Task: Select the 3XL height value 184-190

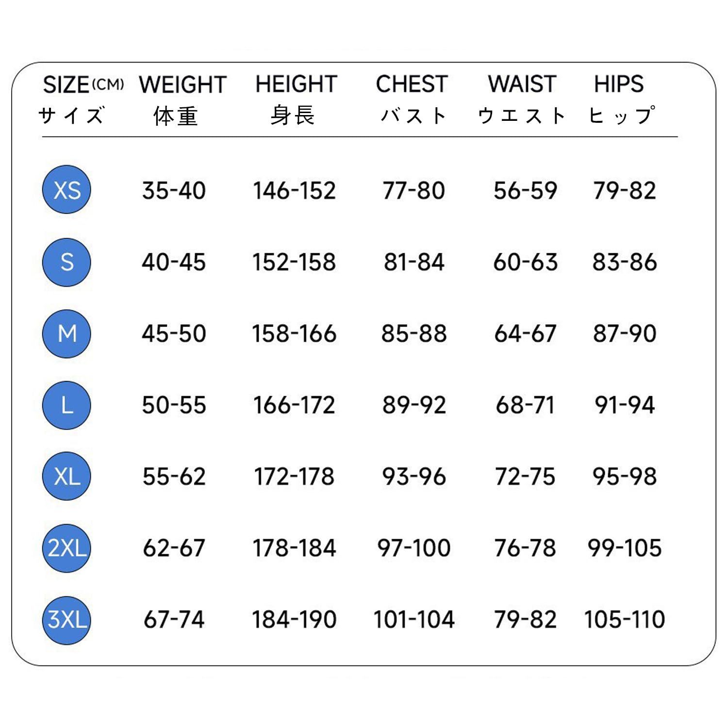Action: 294,620
